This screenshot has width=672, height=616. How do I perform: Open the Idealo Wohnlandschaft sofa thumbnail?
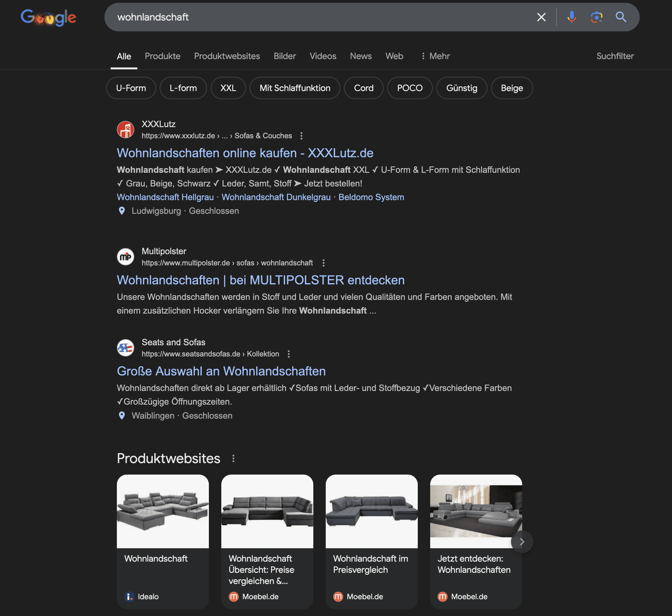coord(163,511)
